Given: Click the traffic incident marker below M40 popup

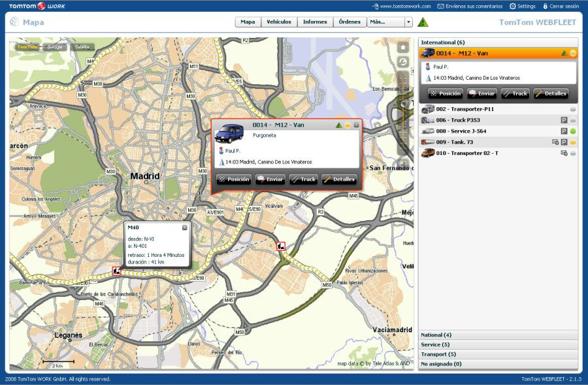Looking at the screenshot, I should click(117, 271).
